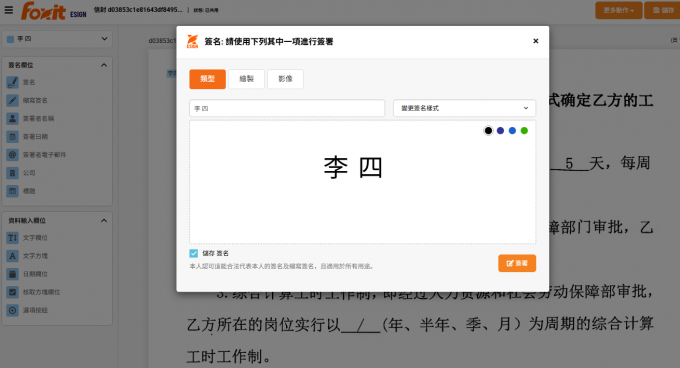Collapse the 簽名欄位 panel
The width and height of the screenshot is (680, 368).
(104, 65)
